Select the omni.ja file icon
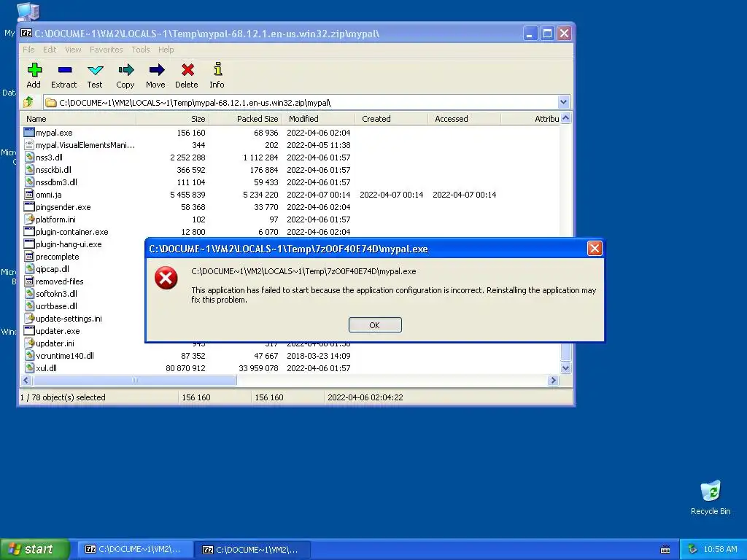 click(x=29, y=194)
